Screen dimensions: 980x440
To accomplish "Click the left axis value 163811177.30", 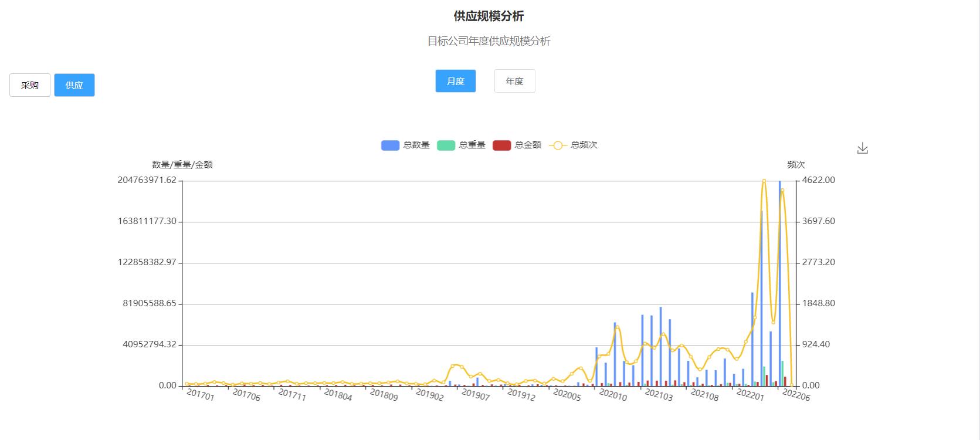I will click(x=147, y=221).
